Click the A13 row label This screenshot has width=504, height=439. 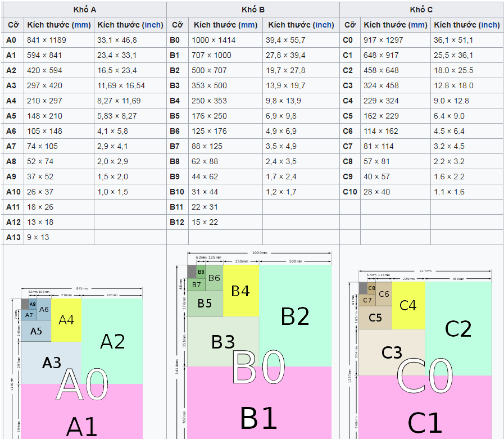coord(13,237)
